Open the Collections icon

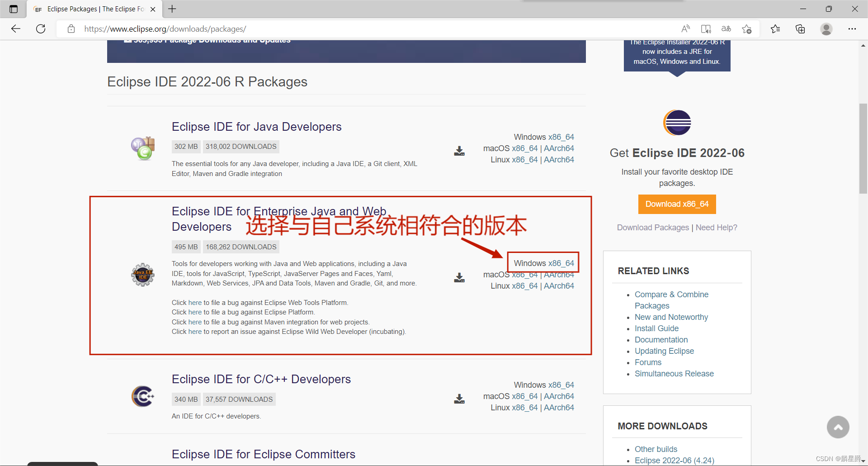pos(800,29)
